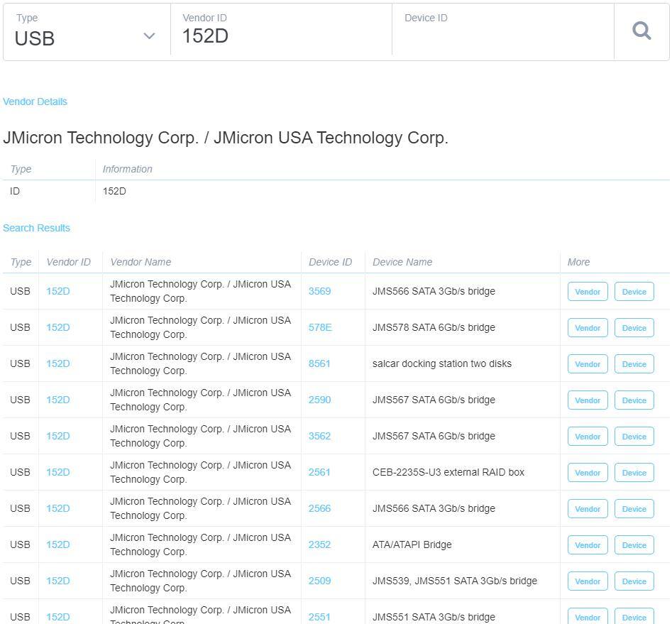
Task: Click device ID 8561 for salcar docking station
Action: click(x=319, y=363)
